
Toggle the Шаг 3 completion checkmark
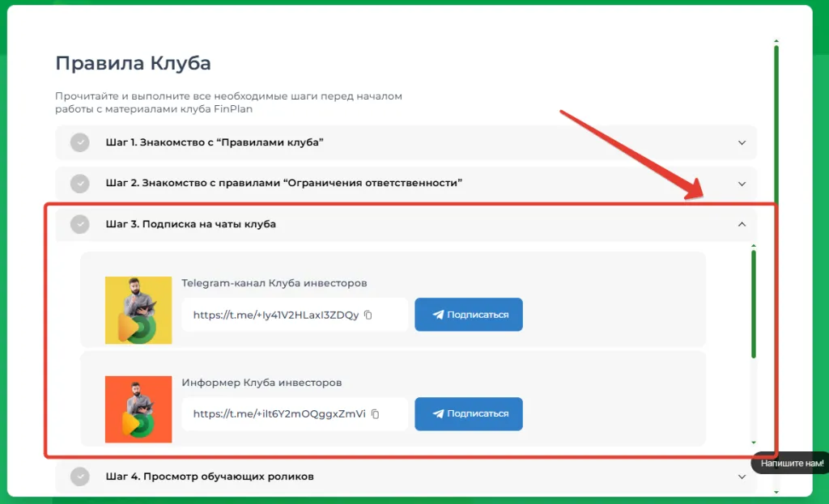click(79, 224)
